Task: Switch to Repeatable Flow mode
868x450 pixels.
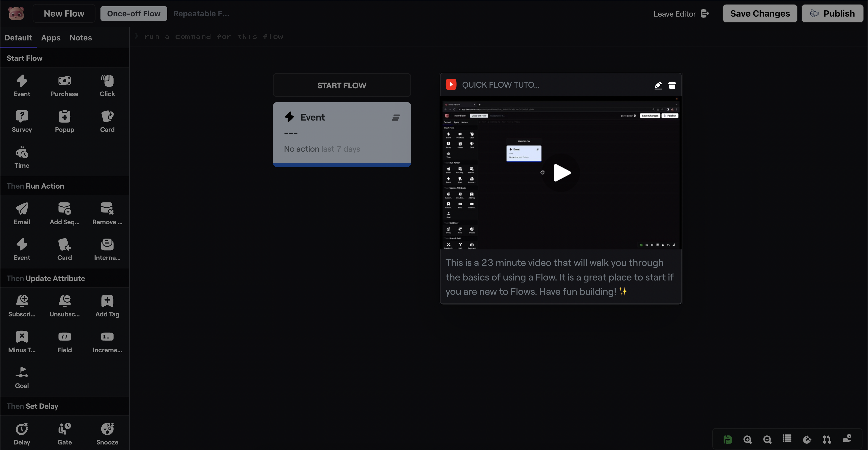Action: click(201, 14)
